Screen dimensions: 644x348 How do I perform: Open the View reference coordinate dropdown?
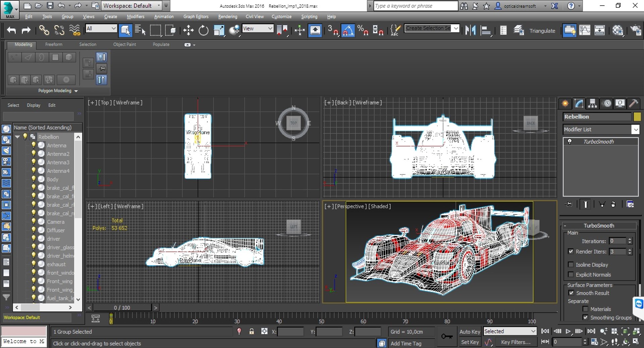coord(258,29)
